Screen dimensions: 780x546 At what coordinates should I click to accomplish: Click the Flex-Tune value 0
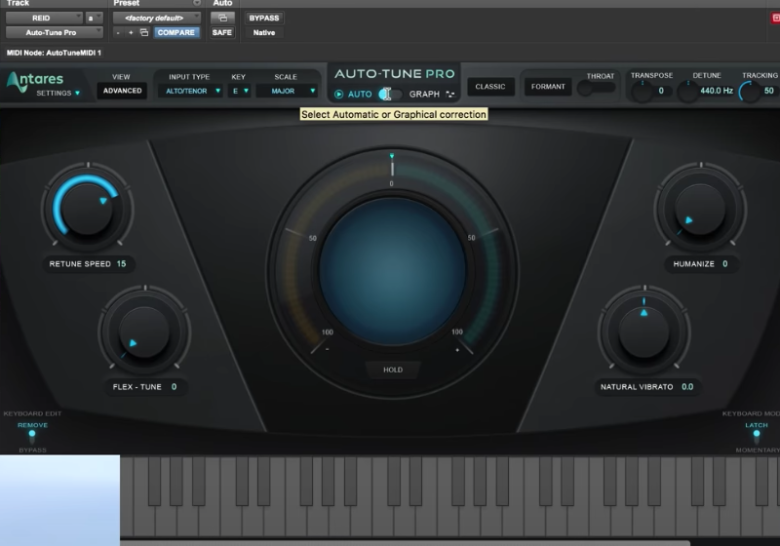point(174,386)
